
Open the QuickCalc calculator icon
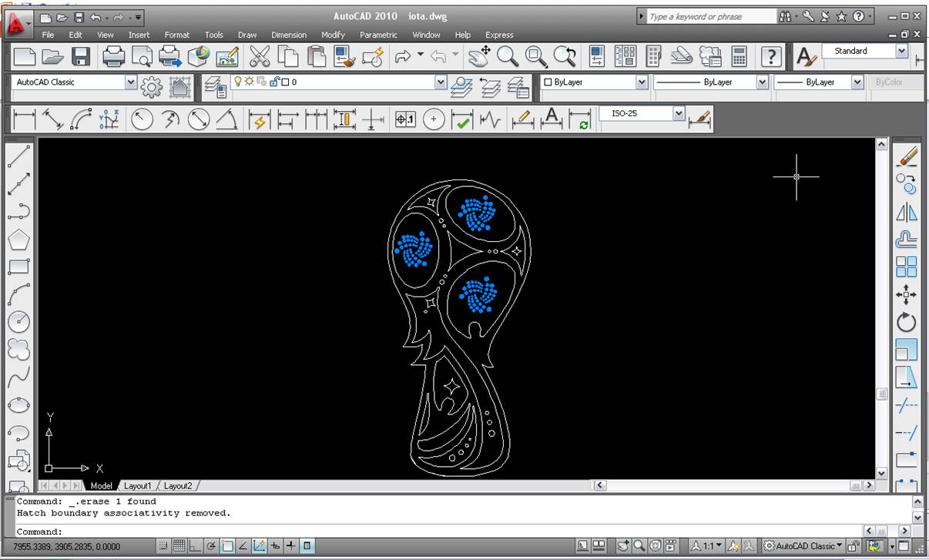pos(739,56)
